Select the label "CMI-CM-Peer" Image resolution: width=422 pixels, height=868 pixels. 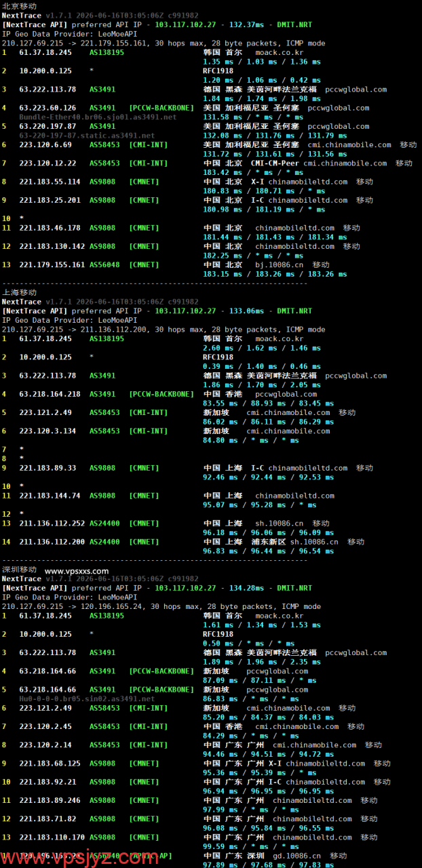(275, 163)
